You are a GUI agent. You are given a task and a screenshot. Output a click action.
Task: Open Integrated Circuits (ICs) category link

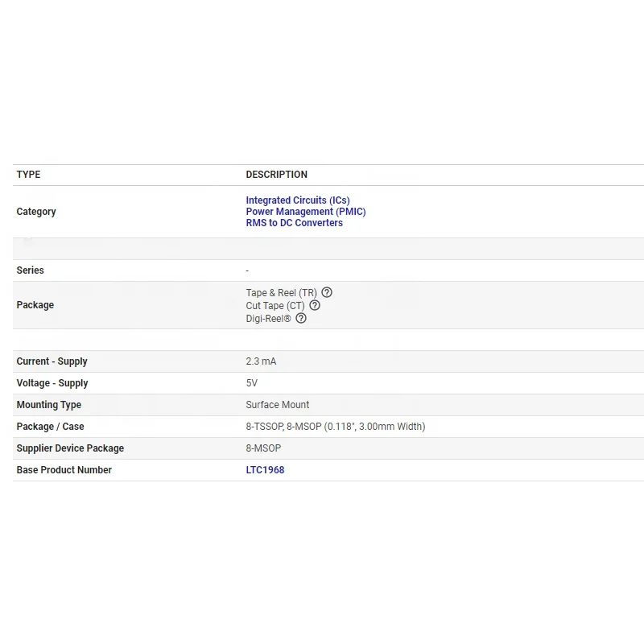pos(298,200)
